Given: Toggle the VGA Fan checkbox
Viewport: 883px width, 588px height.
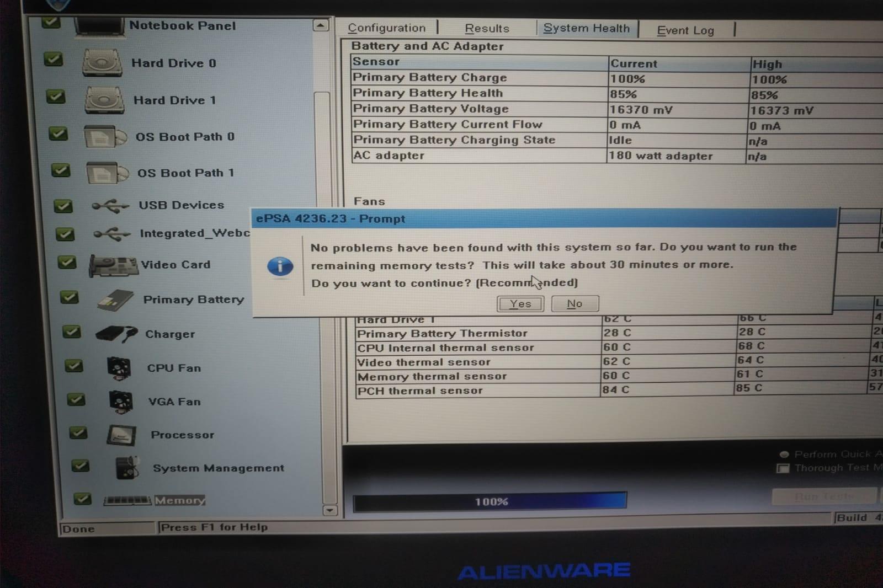Looking at the screenshot, I should coord(76,399).
